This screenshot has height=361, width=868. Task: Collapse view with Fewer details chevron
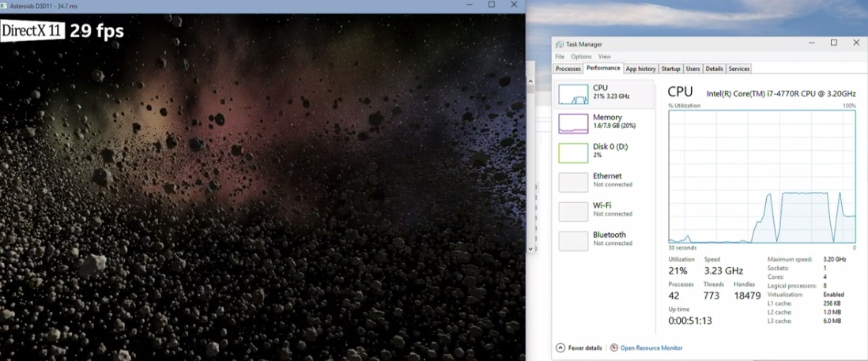[x=560, y=348]
